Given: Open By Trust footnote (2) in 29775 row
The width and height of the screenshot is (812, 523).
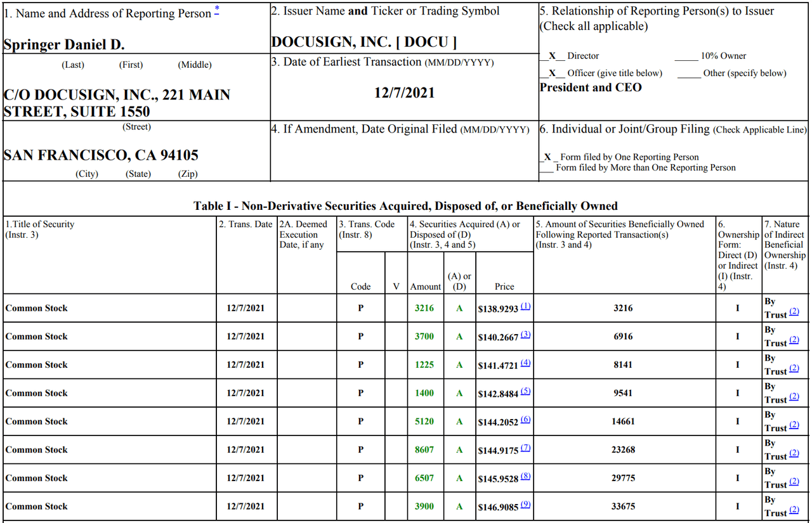Looking at the screenshot, I should point(794,482).
